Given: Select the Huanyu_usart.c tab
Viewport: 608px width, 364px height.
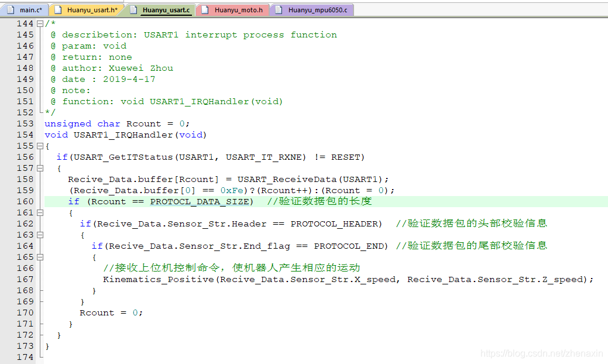Looking at the screenshot, I should coord(161,10).
